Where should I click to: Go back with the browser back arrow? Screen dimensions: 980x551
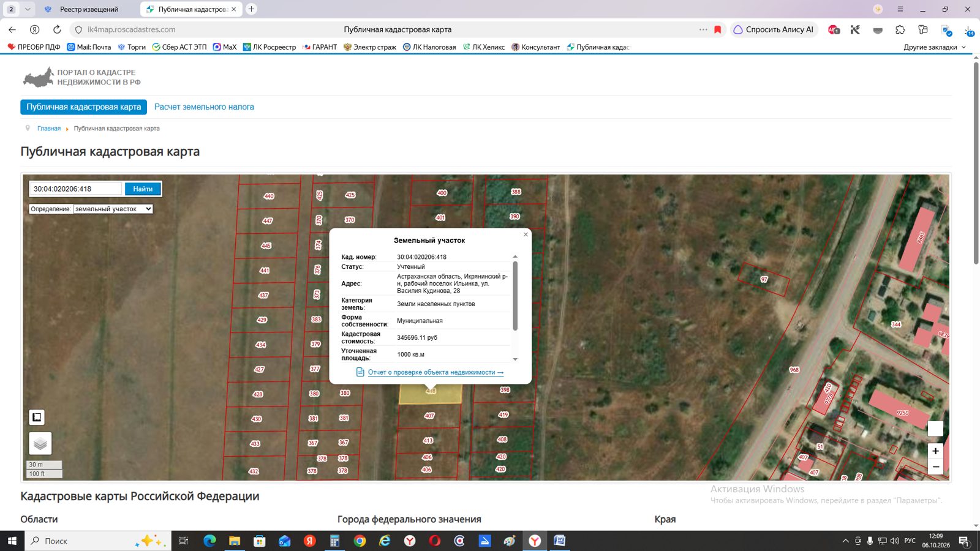click(12, 29)
